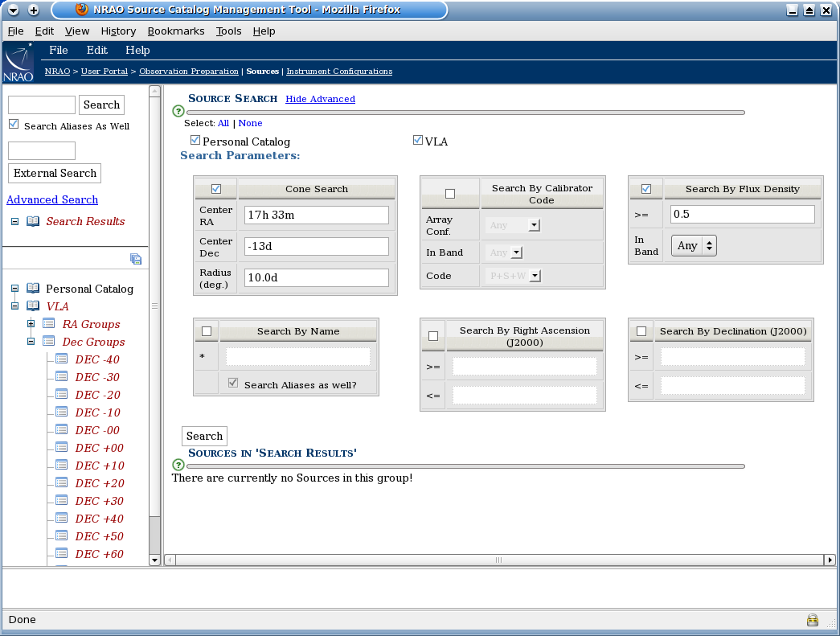Click the Personal Catalog book icon

click(33, 288)
